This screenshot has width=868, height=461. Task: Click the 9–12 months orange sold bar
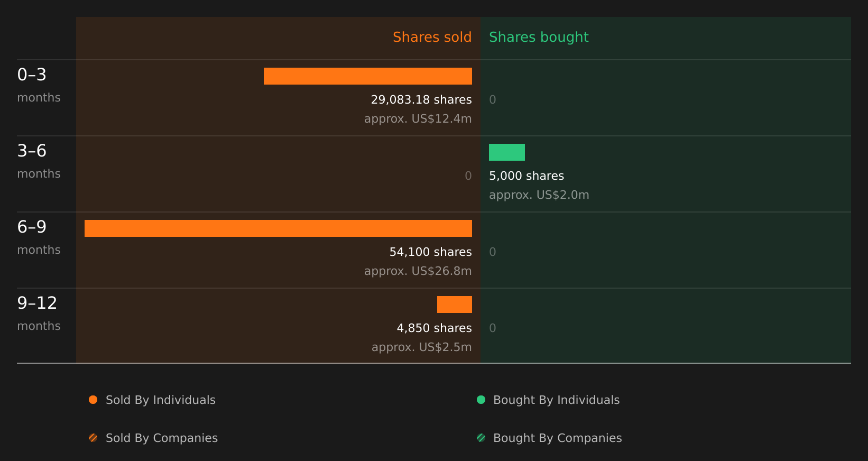[x=455, y=305]
